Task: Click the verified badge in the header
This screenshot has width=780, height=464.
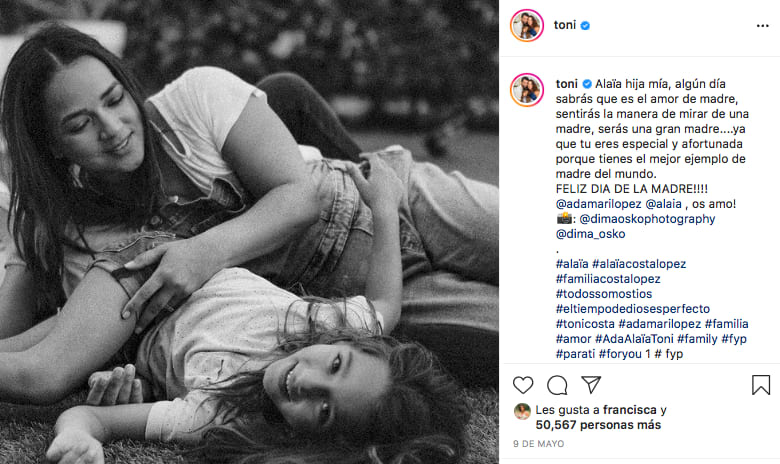Action: (x=587, y=25)
